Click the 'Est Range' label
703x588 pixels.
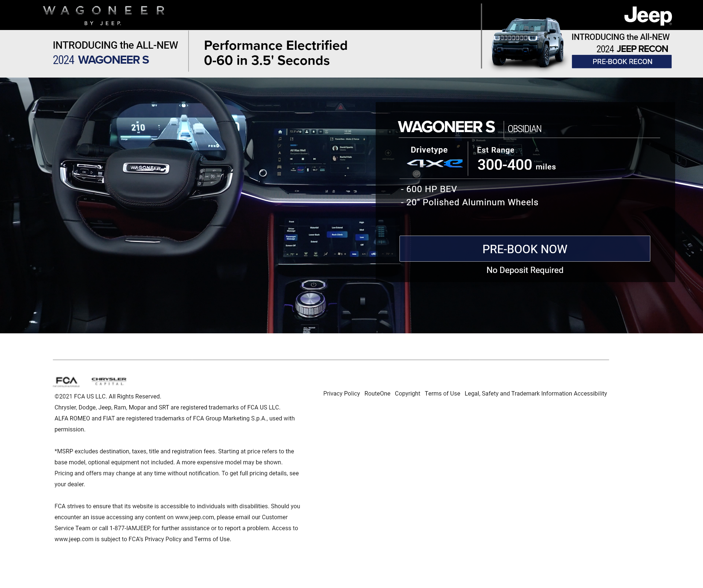point(495,150)
